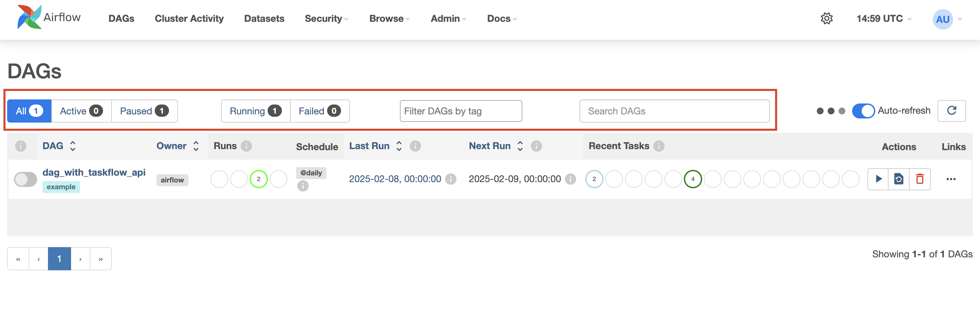The height and width of the screenshot is (320, 980).
Task: Click the Search DAGs input field
Action: (x=674, y=111)
